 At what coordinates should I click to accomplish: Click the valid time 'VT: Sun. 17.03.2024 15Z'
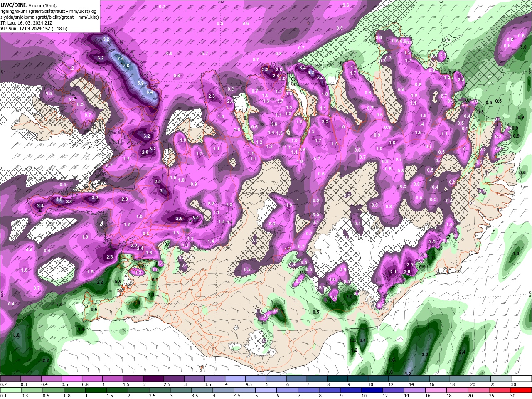26,29
